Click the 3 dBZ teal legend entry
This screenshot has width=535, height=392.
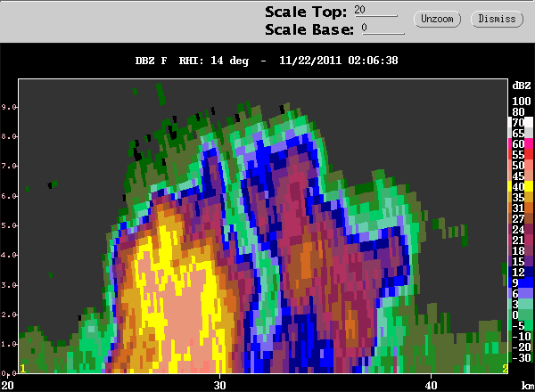[521, 304]
